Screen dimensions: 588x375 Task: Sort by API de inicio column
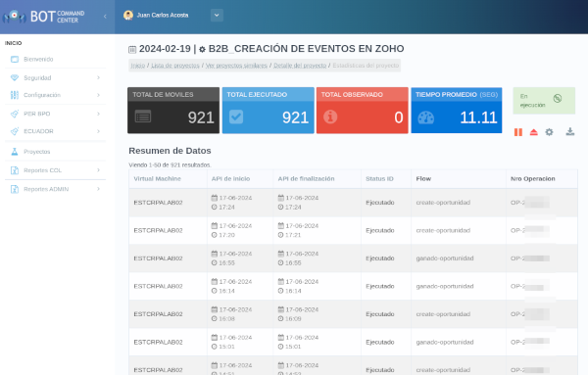click(x=230, y=179)
